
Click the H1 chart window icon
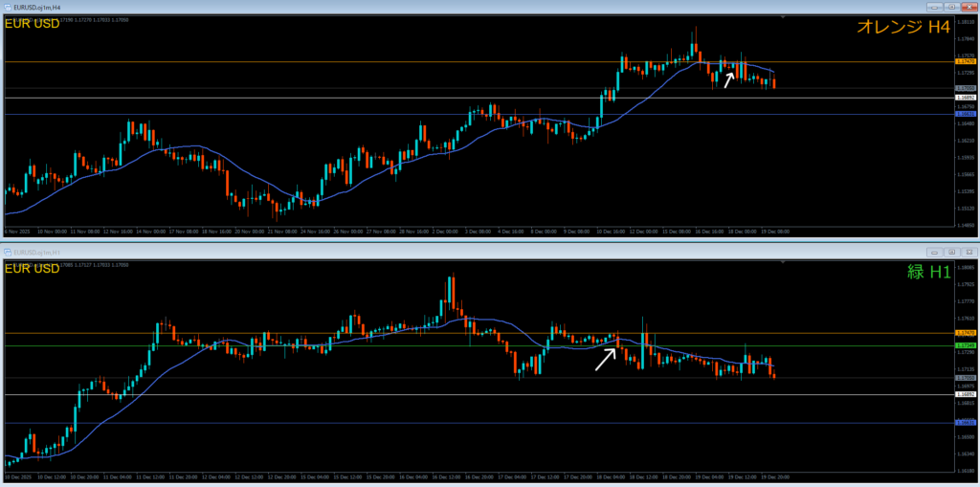[6, 252]
